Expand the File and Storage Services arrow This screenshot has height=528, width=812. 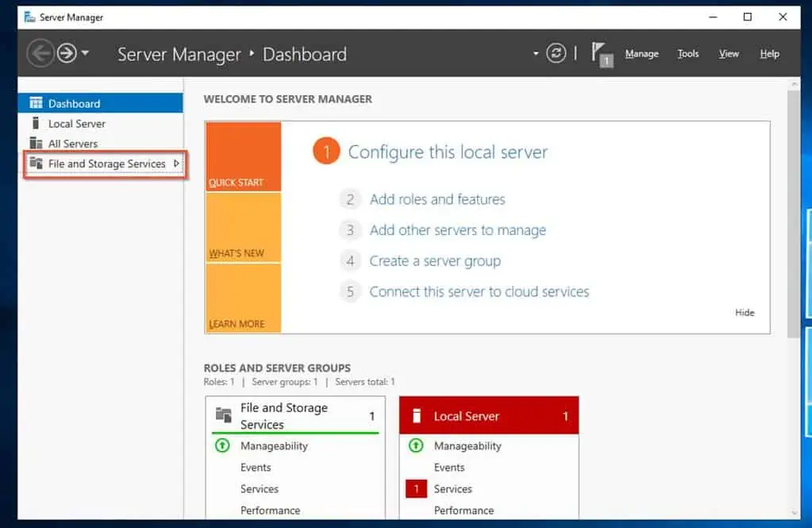tap(176, 164)
